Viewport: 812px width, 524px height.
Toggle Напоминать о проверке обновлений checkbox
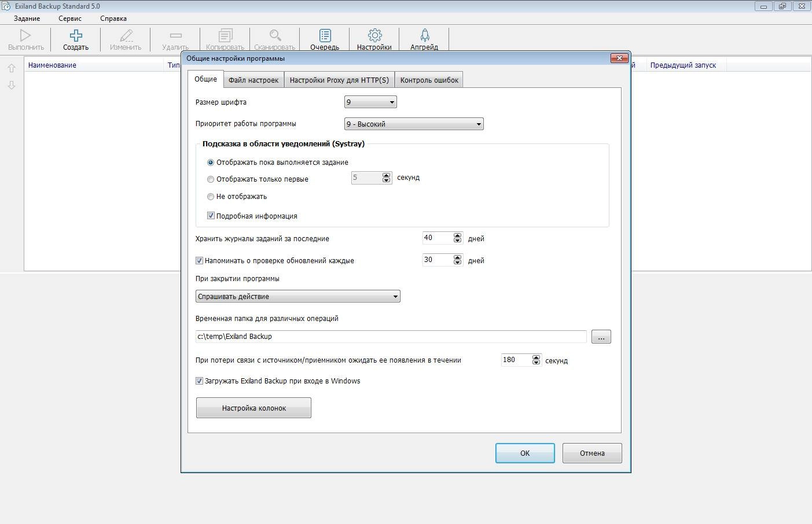[x=199, y=261]
